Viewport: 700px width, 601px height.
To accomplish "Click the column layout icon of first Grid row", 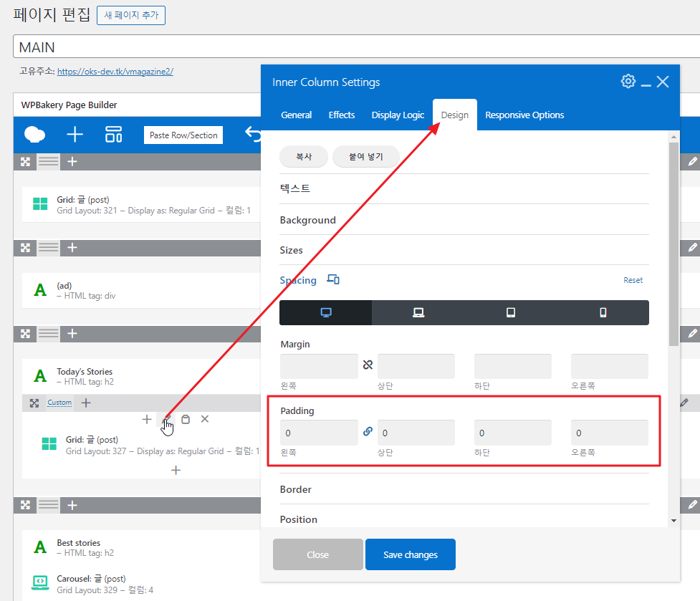I will 48,161.
